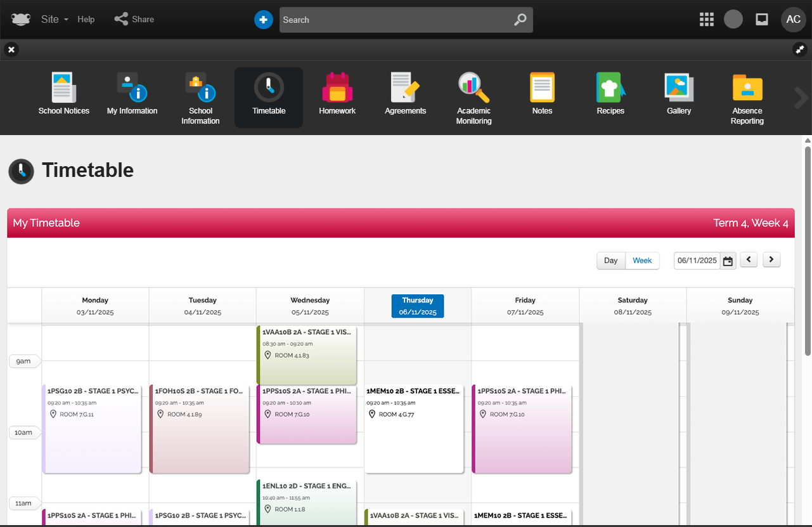The image size is (812, 527).
Task: Open the School Notices icon
Action: (x=64, y=88)
